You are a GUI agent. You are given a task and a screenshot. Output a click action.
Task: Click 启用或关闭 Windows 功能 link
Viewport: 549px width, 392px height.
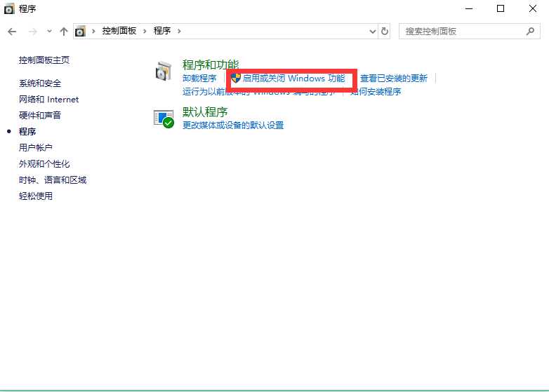pos(293,79)
